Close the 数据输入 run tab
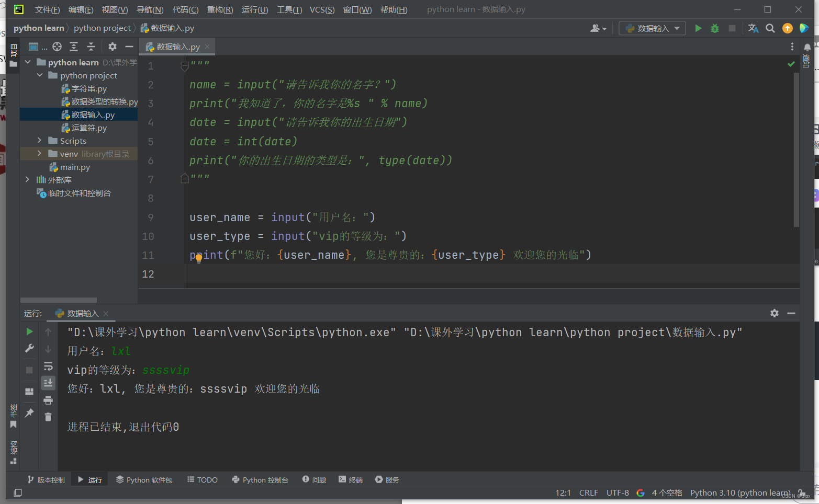Image resolution: width=819 pixels, height=504 pixels. (106, 313)
